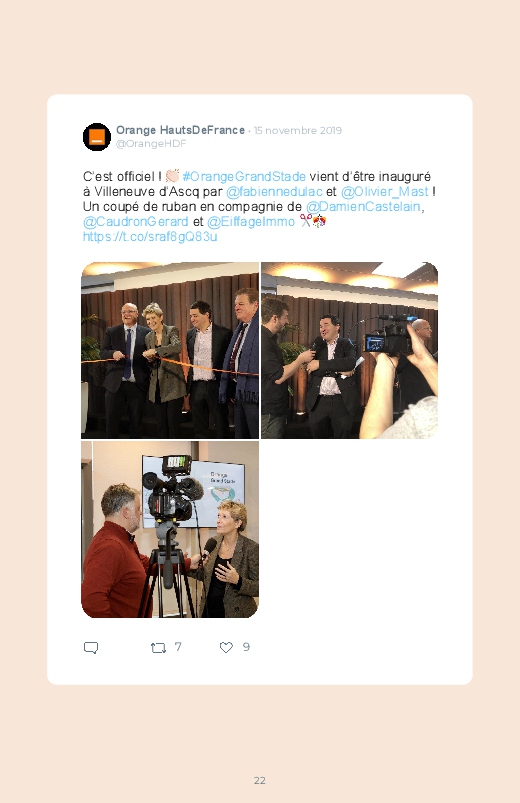Click the 15 novembre 2019 timestamp
Viewport: 520px width, 803px height.
(x=298, y=130)
